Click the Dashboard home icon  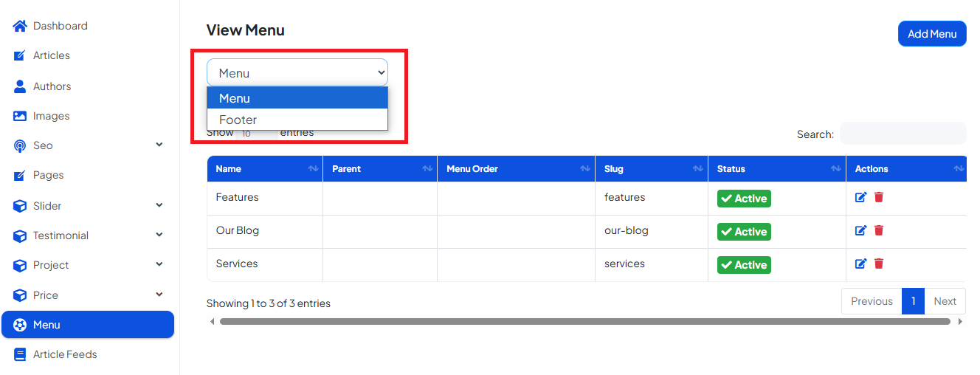coord(20,26)
